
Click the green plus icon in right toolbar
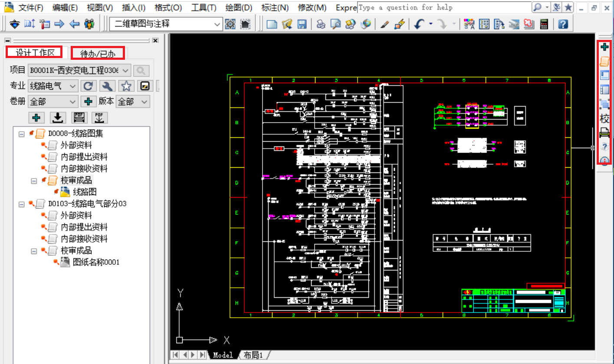click(604, 47)
